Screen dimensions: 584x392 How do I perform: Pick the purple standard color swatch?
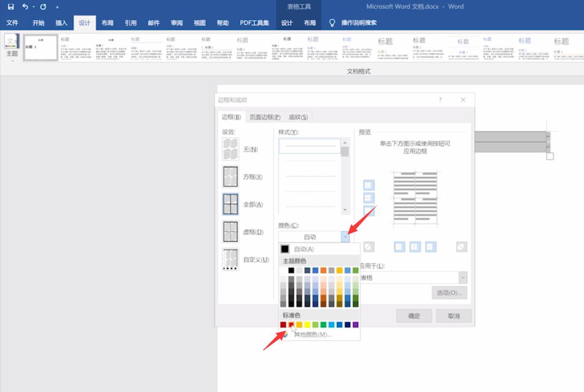[356, 325]
